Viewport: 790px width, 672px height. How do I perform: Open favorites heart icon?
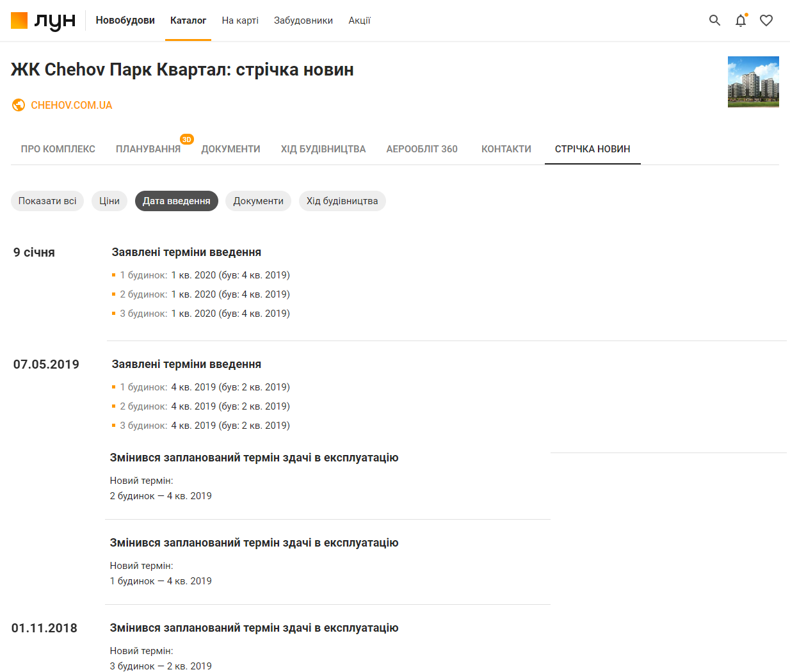[766, 20]
